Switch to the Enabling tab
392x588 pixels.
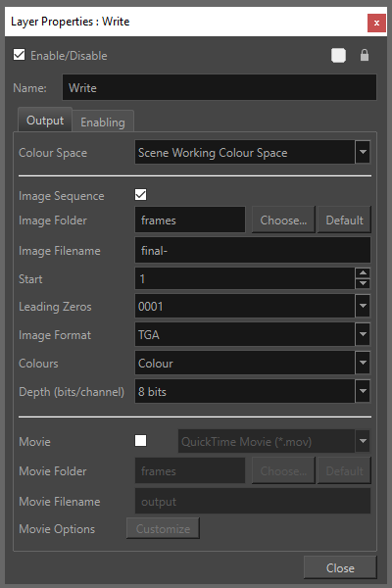point(103,122)
